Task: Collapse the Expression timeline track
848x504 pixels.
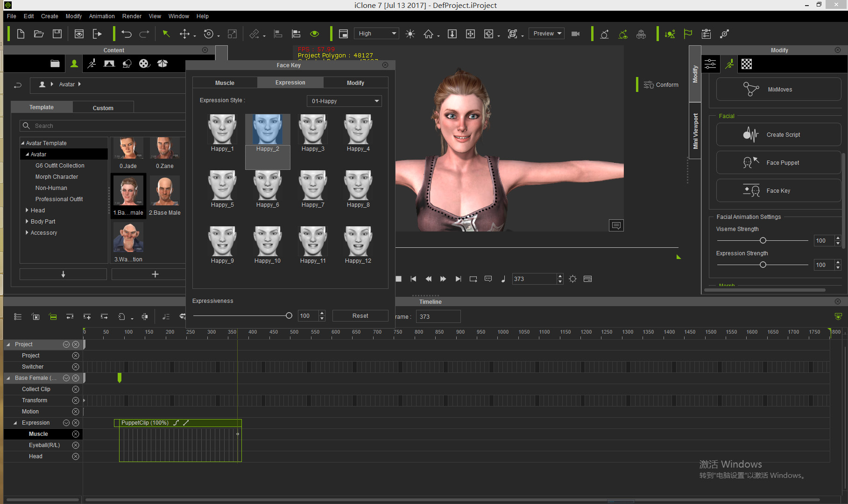Action: click(15, 423)
